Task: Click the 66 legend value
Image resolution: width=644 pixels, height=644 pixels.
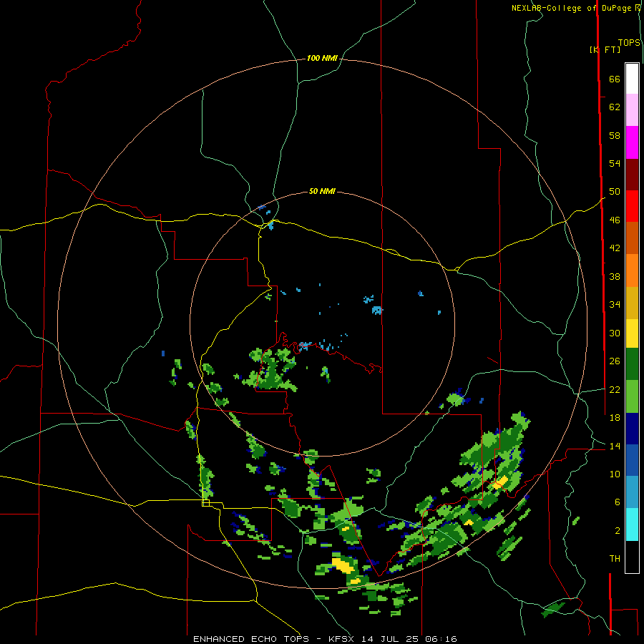Action: click(x=615, y=79)
